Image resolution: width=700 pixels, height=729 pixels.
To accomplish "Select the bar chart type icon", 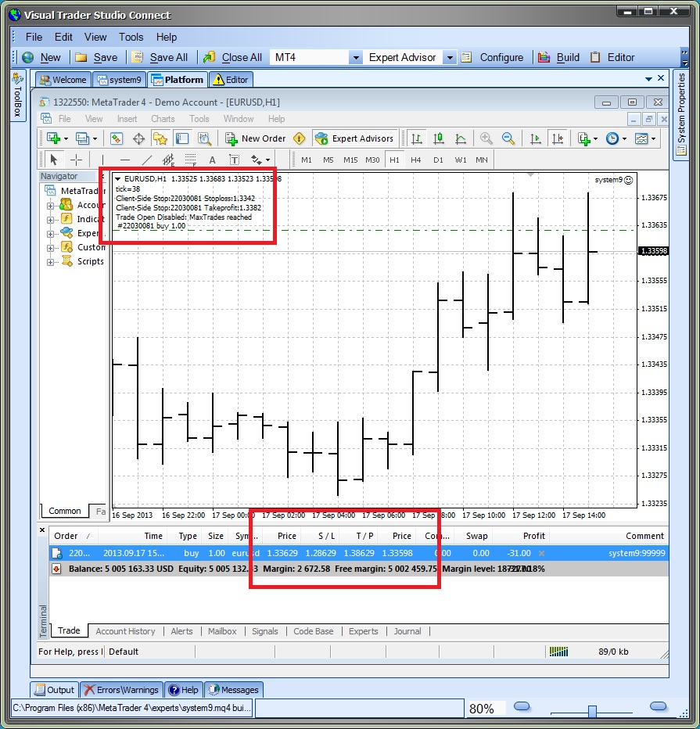I will pos(416,138).
